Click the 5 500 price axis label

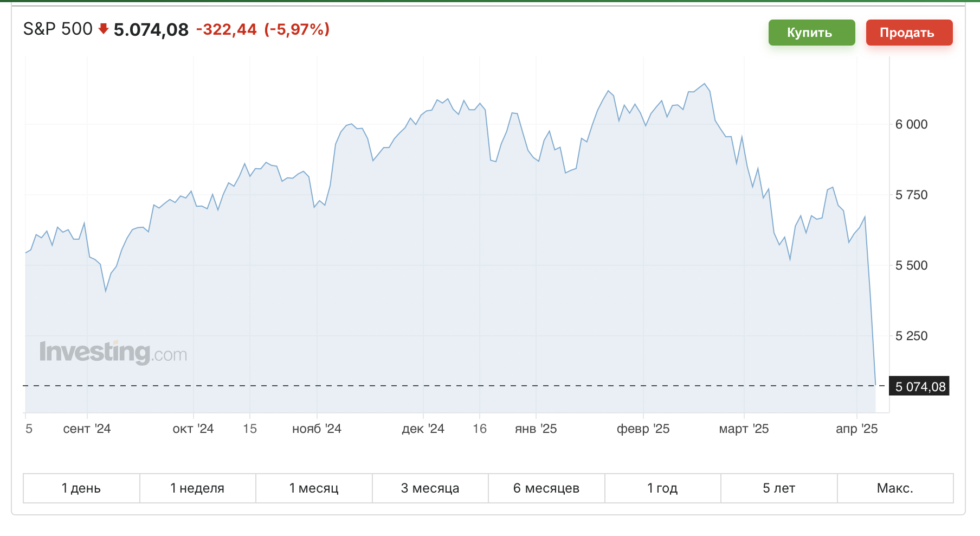[911, 265]
